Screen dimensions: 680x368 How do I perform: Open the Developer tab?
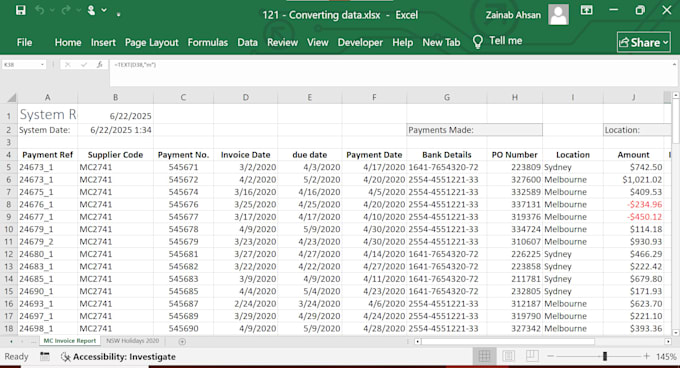[x=360, y=42]
